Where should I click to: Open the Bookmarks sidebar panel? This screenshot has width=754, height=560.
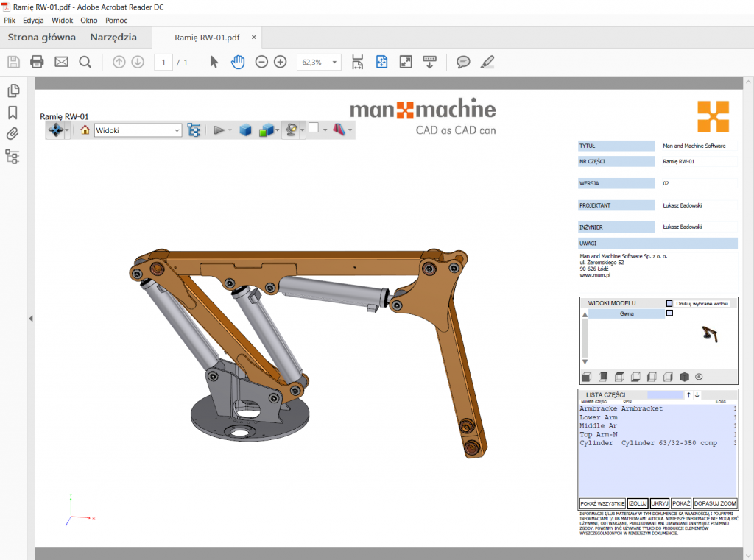pyautogui.click(x=13, y=113)
